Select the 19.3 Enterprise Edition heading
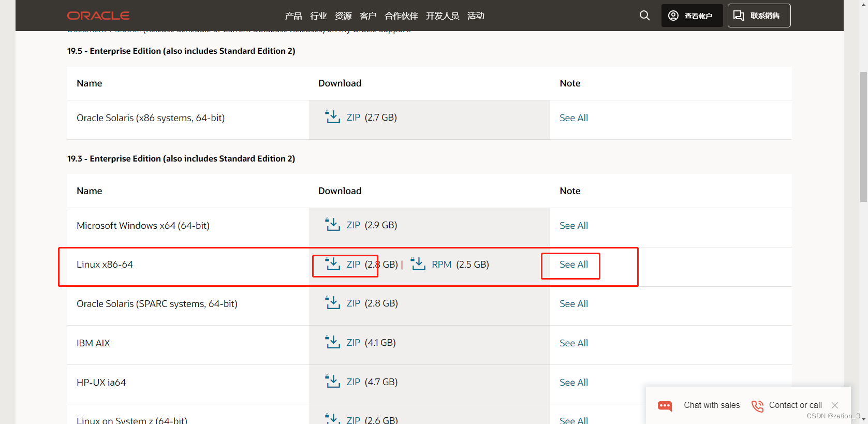This screenshot has height=424, width=868. click(x=181, y=158)
